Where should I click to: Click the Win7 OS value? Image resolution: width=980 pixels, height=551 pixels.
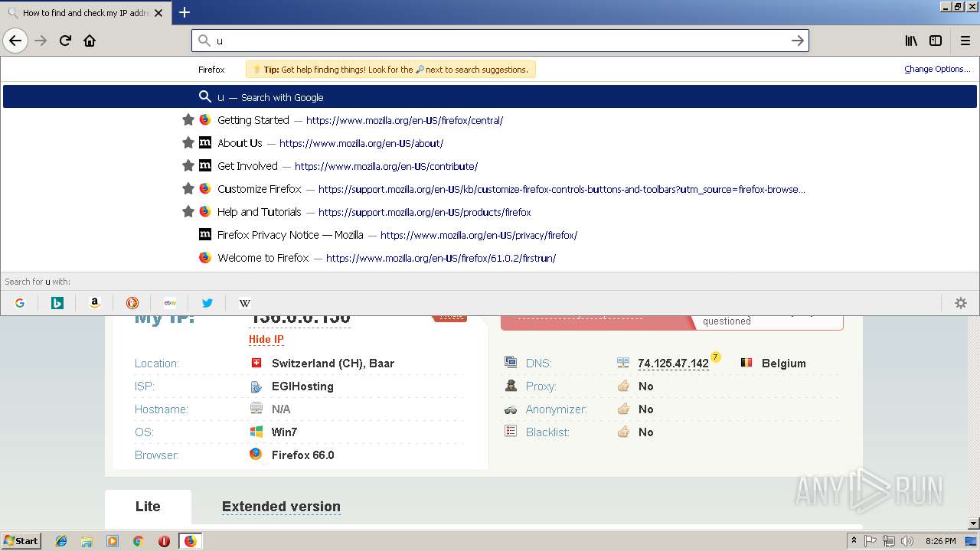coord(284,432)
